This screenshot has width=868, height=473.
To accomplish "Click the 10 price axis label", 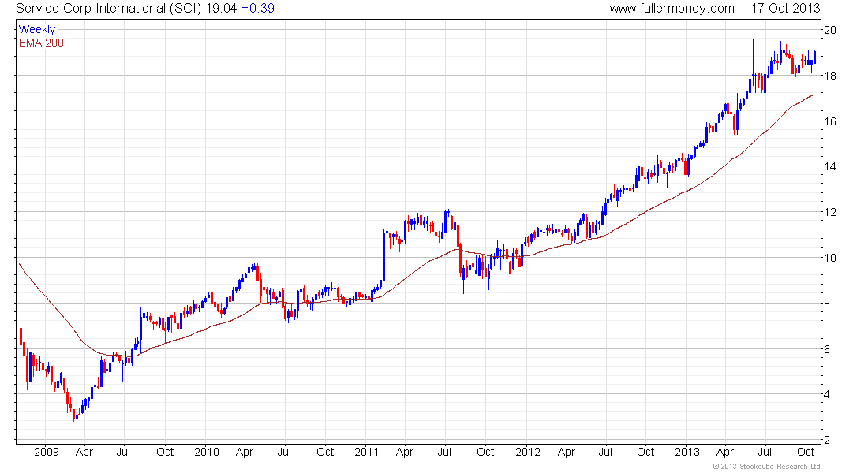I will pyautogui.click(x=830, y=258).
